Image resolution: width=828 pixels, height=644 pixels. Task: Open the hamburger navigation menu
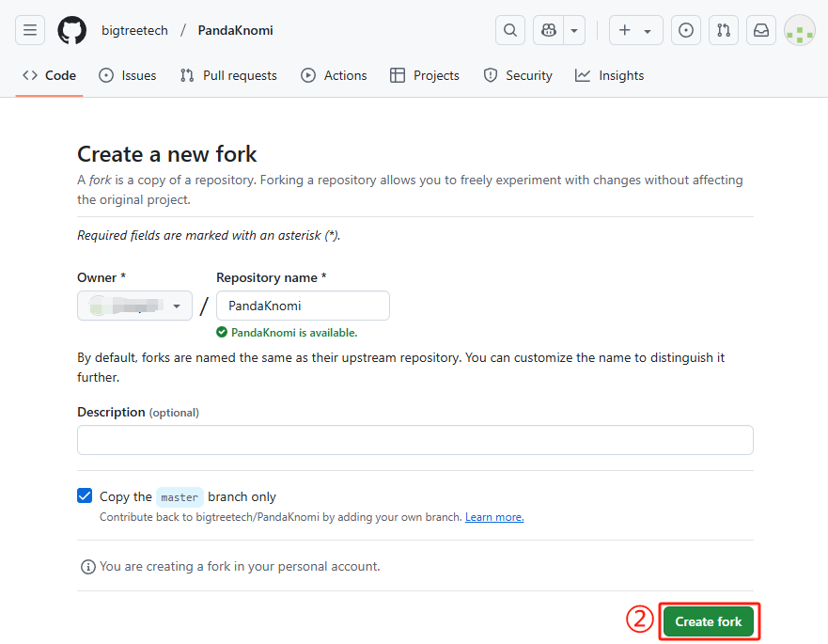[30, 30]
